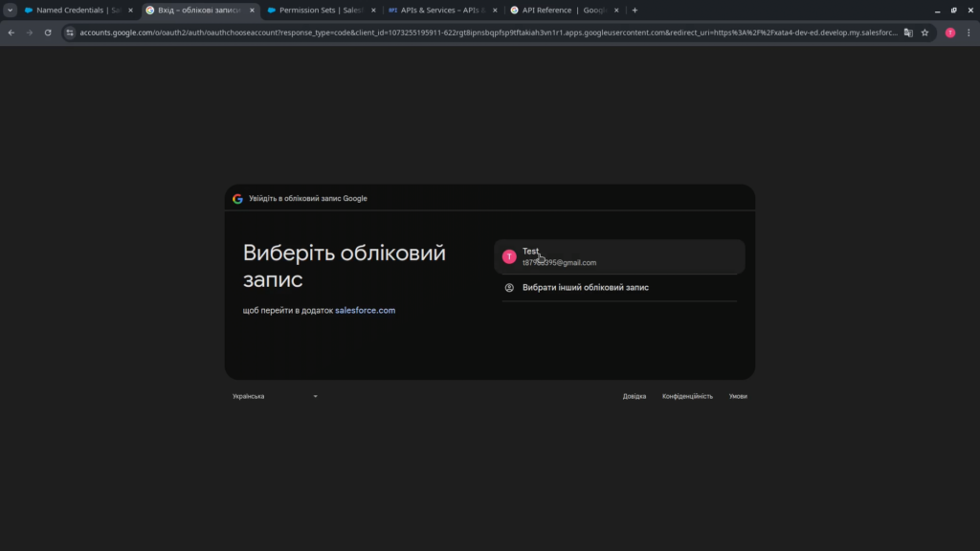Select 'Вибрати інший обліковий запис' option
The width and height of the screenshot is (980, 551).
click(619, 287)
